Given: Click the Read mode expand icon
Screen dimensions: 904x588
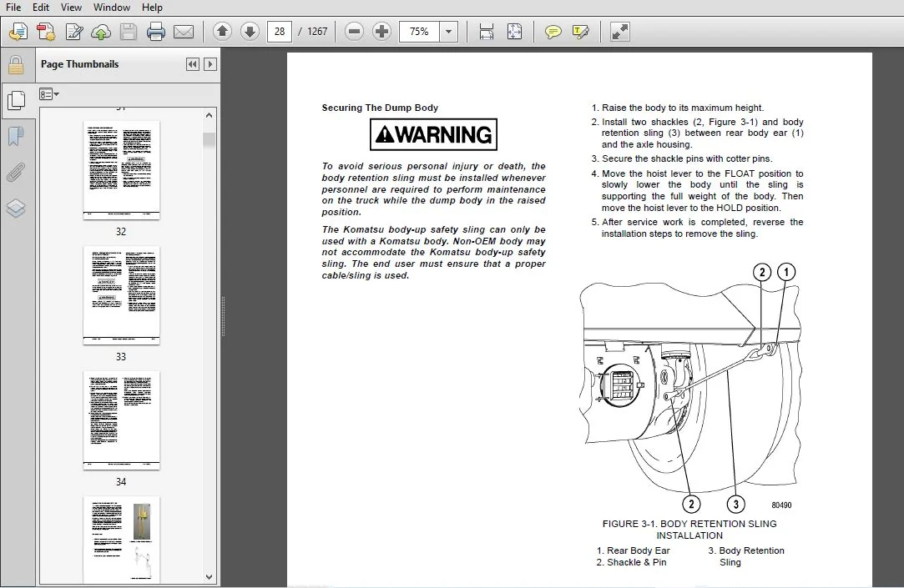Looking at the screenshot, I should (x=619, y=32).
